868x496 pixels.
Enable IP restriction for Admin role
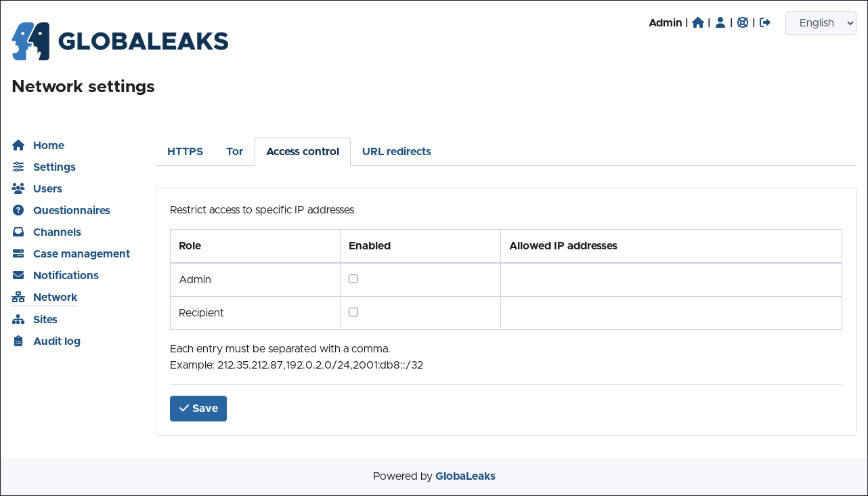click(x=353, y=278)
